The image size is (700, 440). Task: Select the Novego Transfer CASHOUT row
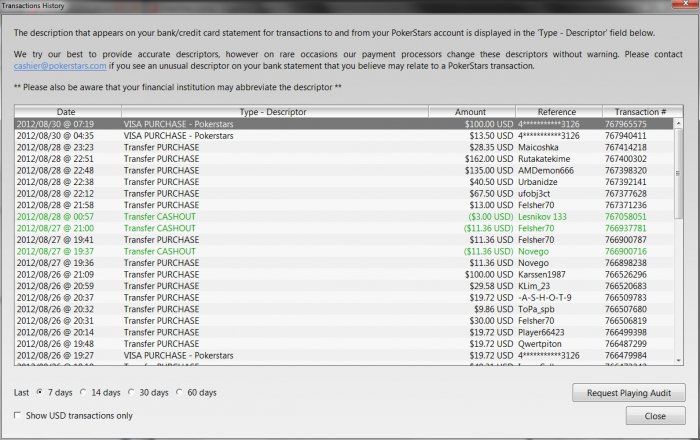pyautogui.click(x=344, y=251)
